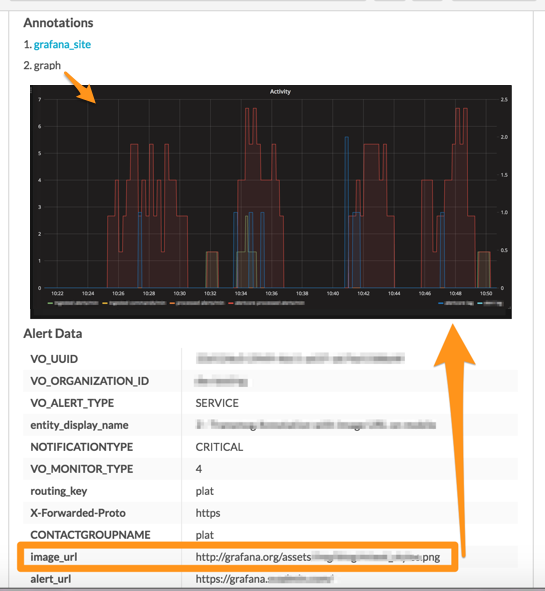Select the VO_ALERT_TYPE value SERVICE
Screen dimensions: 545x591
pos(217,403)
